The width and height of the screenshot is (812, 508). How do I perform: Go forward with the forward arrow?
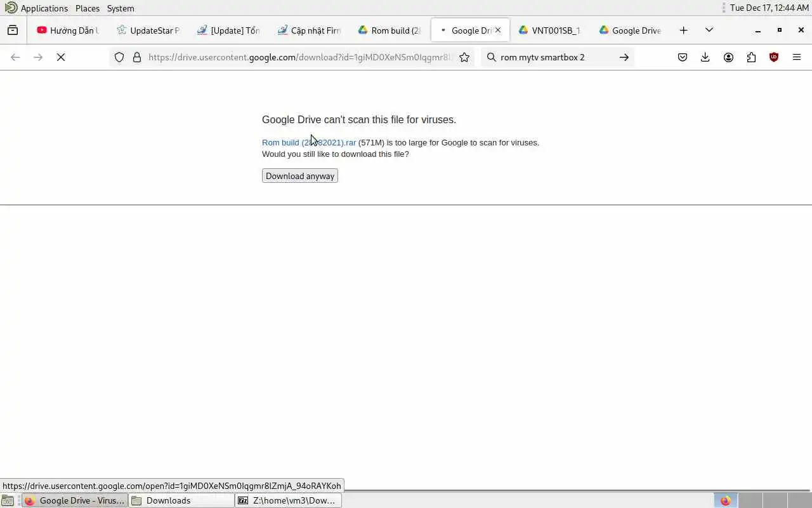pyautogui.click(x=38, y=57)
